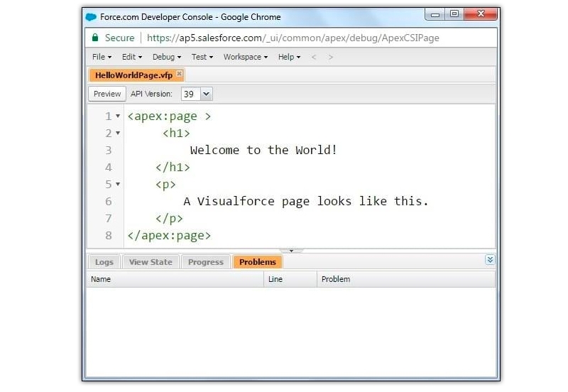
Task: Collapse the bottom panel with double-chevron icon
Action: tap(490, 261)
